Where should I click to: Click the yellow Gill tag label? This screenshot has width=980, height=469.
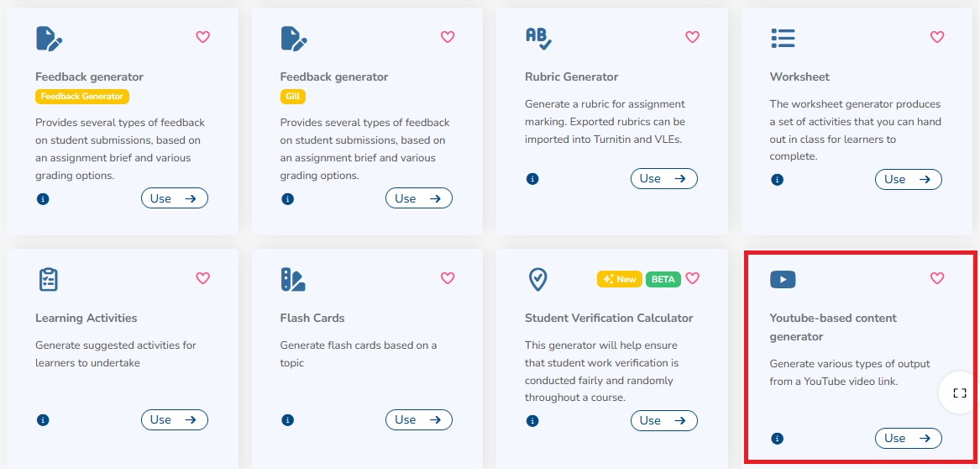292,97
